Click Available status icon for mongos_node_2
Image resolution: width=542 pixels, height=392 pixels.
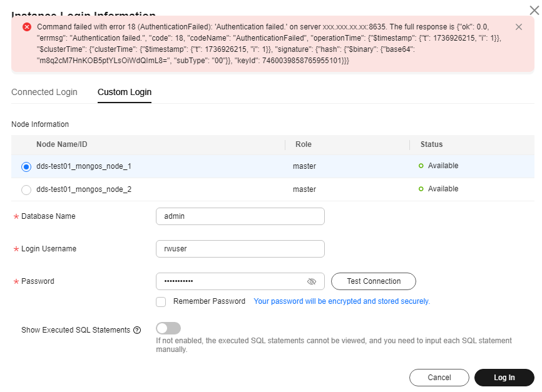[x=421, y=189]
